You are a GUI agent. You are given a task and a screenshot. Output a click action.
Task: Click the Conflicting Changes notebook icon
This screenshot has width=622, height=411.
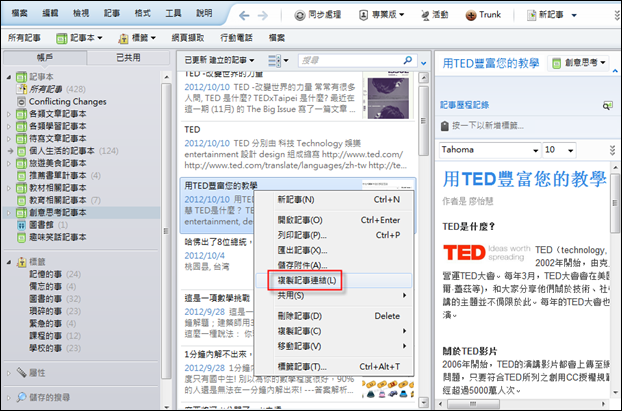(x=21, y=102)
